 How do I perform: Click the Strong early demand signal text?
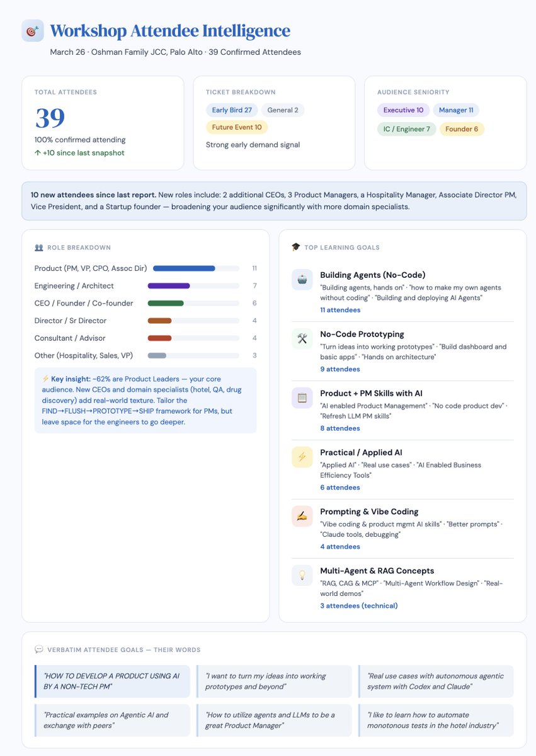(253, 144)
